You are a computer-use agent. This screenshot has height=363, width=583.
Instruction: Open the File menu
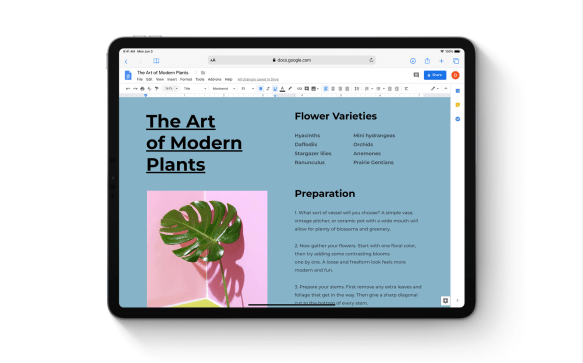140,79
